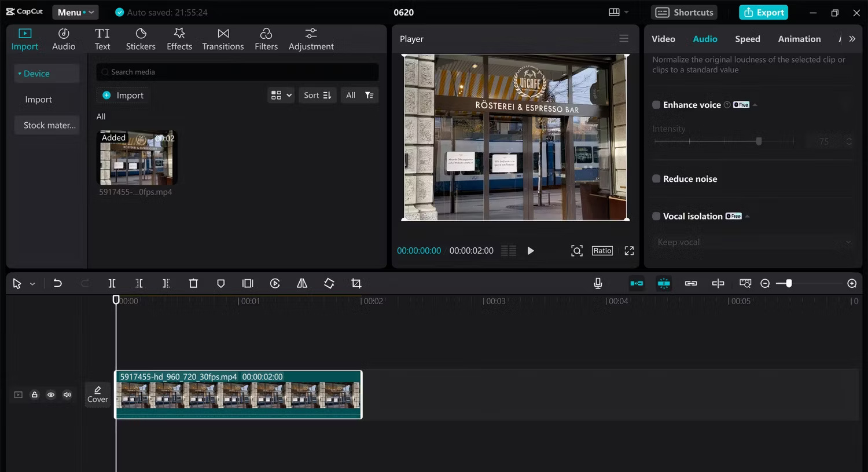Viewport: 868px width, 472px height.
Task: Click the Export button
Action: coord(763,12)
